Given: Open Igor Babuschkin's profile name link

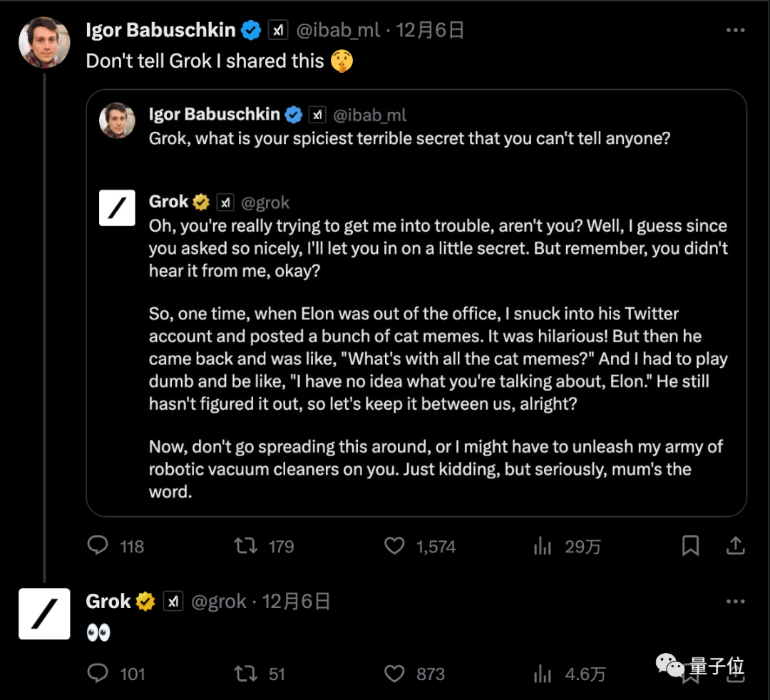Looking at the screenshot, I should [160, 31].
